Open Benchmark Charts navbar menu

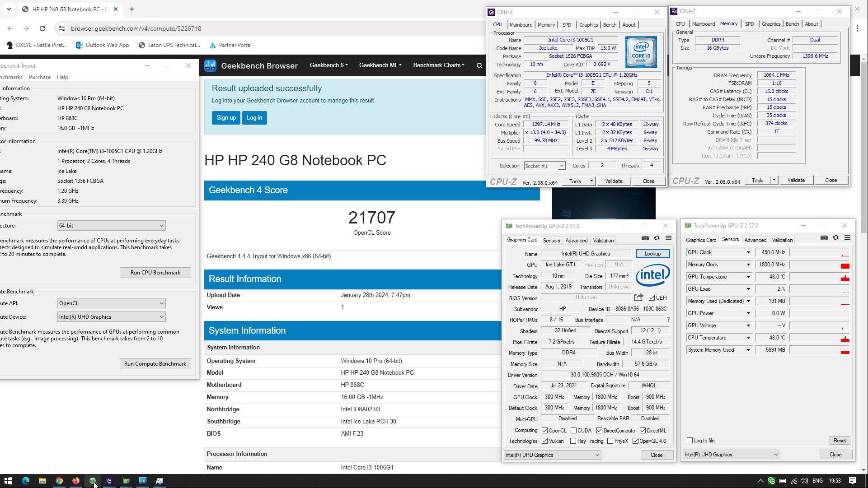(439, 65)
